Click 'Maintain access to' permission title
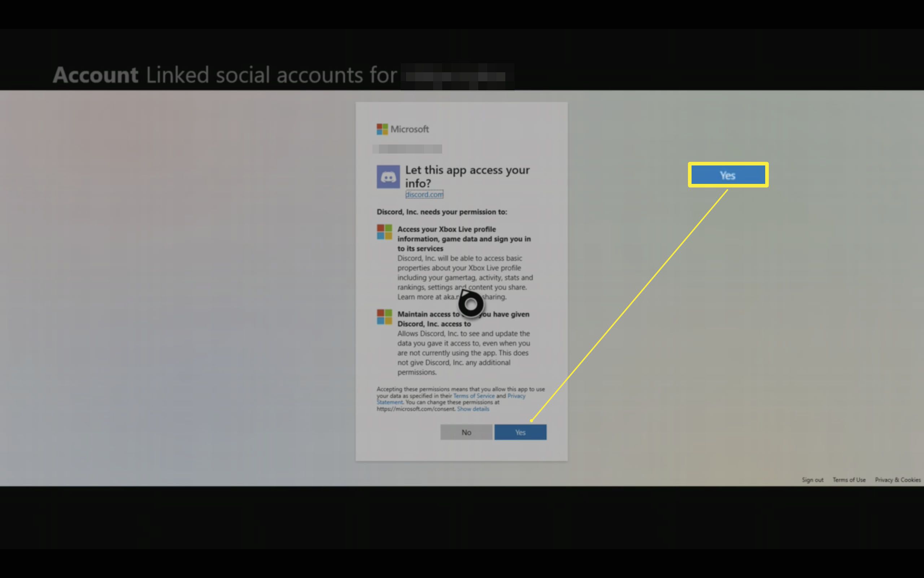 463,319
